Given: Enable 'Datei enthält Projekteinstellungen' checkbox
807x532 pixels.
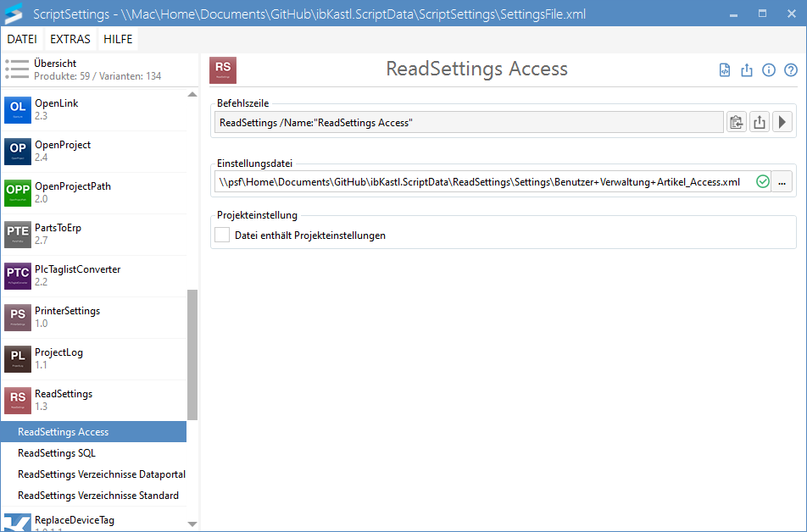Looking at the screenshot, I should point(222,235).
